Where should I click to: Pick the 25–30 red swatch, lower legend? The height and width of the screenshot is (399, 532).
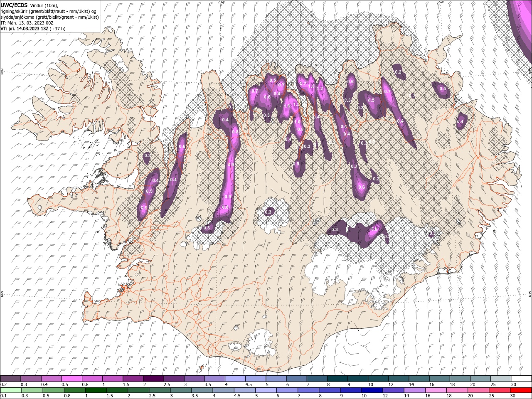point(500,390)
